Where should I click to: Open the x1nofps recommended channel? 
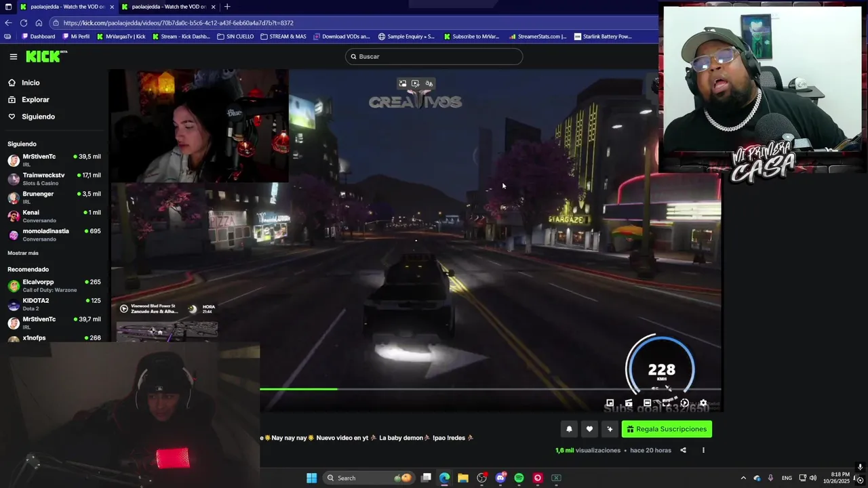coord(54,338)
